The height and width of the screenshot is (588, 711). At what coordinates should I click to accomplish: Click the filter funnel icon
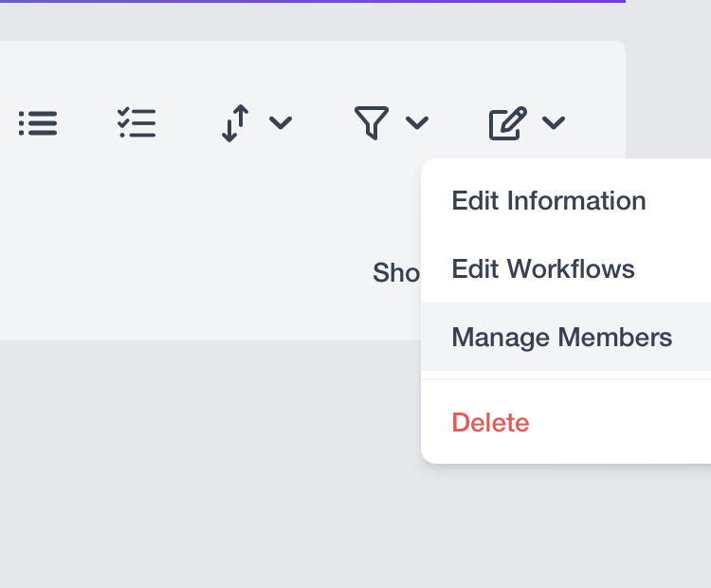pos(372,123)
